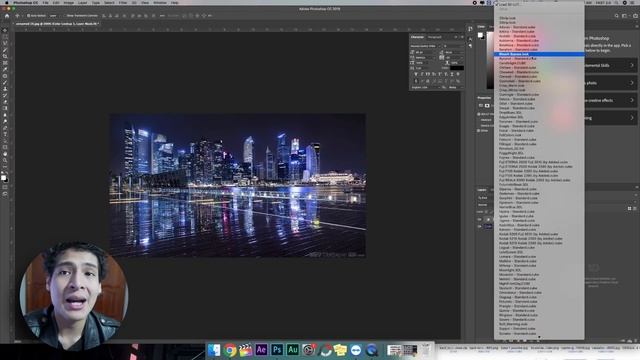Select the 3DLUT File radio button
The width and height of the screenshot is (640, 360).
479,114
